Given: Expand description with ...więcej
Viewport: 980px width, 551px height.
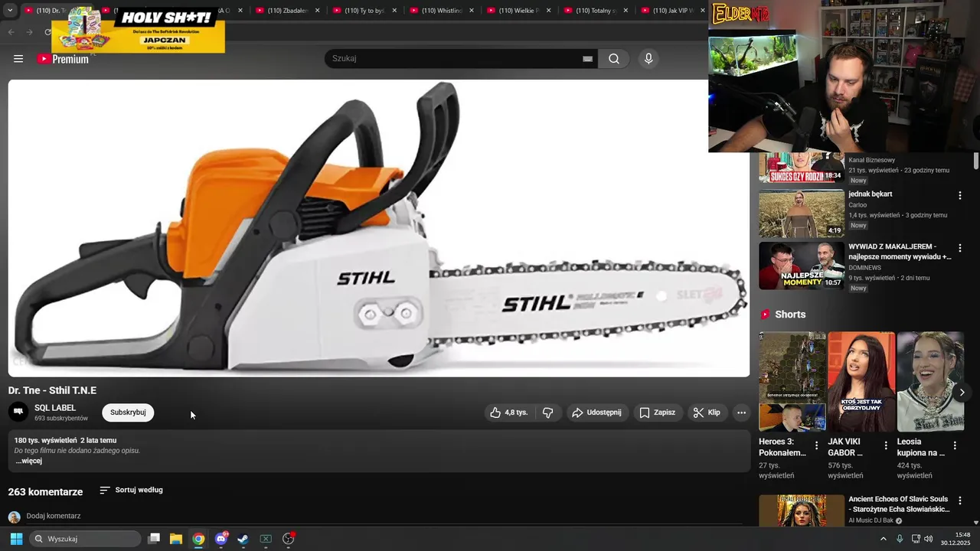Looking at the screenshot, I should [28, 461].
